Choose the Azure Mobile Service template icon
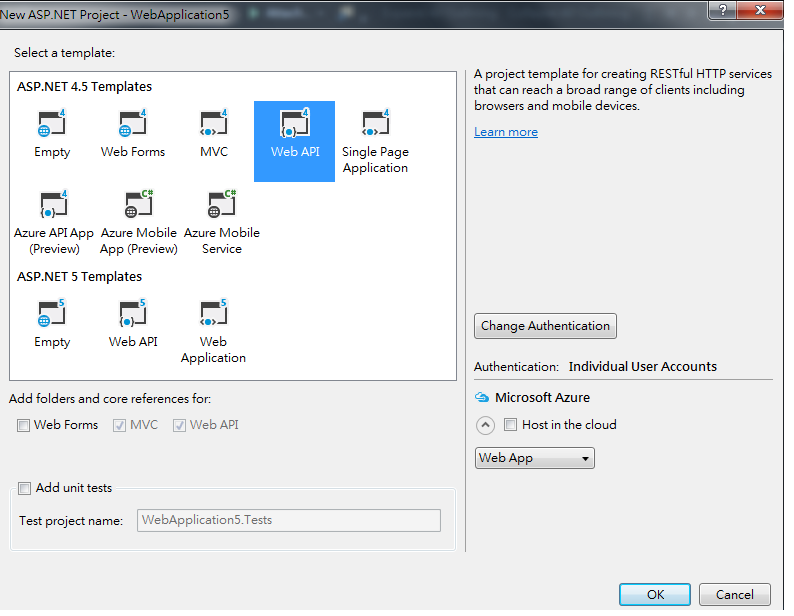 point(222,204)
